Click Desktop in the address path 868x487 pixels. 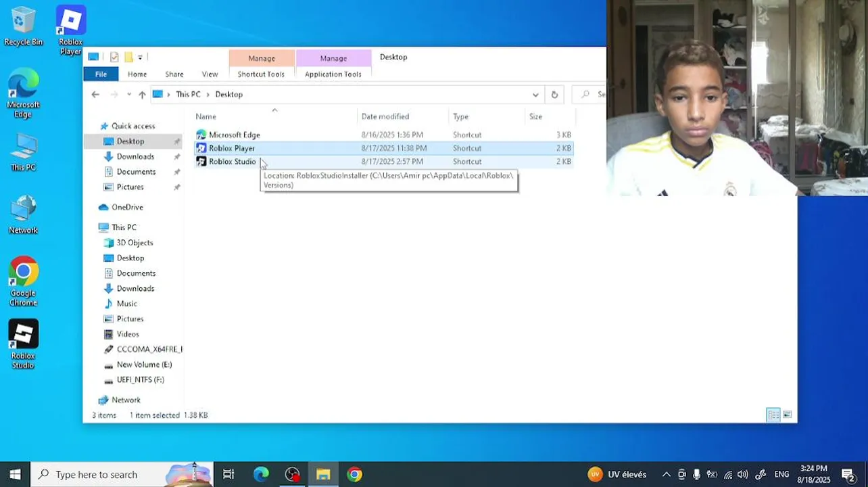tap(229, 95)
